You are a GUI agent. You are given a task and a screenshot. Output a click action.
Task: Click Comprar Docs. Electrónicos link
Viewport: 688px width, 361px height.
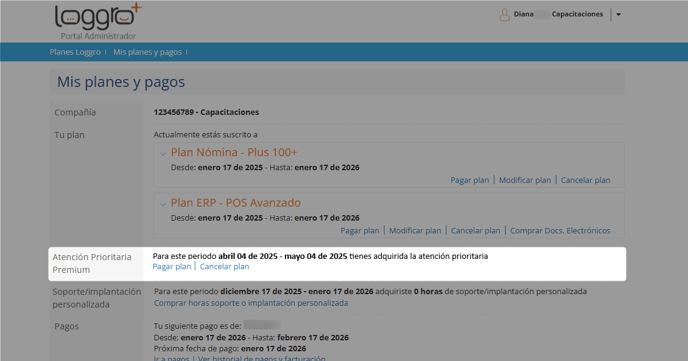point(560,230)
